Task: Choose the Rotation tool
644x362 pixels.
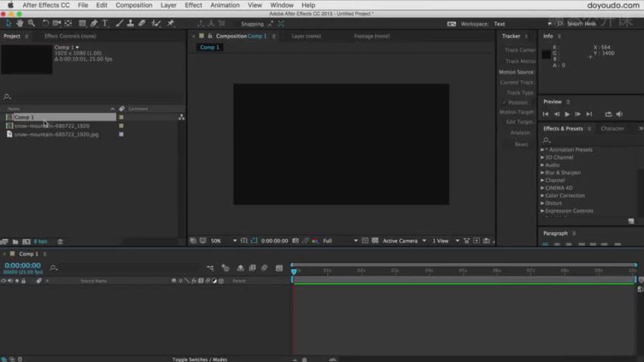Action: (x=45, y=23)
